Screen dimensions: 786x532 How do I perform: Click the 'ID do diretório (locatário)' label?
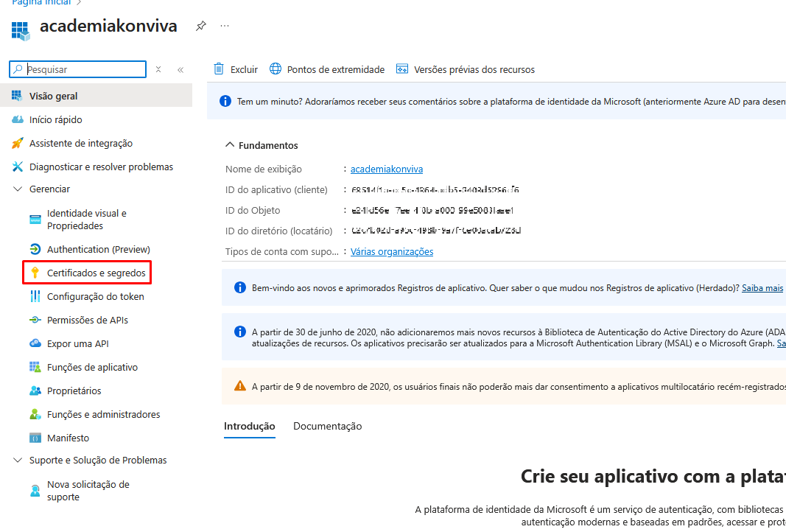pyautogui.click(x=278, y=231)
